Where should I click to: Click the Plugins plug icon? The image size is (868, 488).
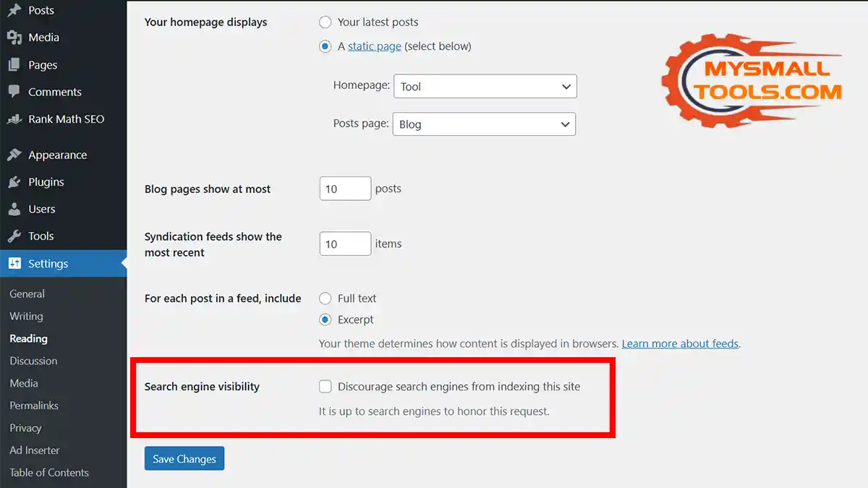point(14,182)
